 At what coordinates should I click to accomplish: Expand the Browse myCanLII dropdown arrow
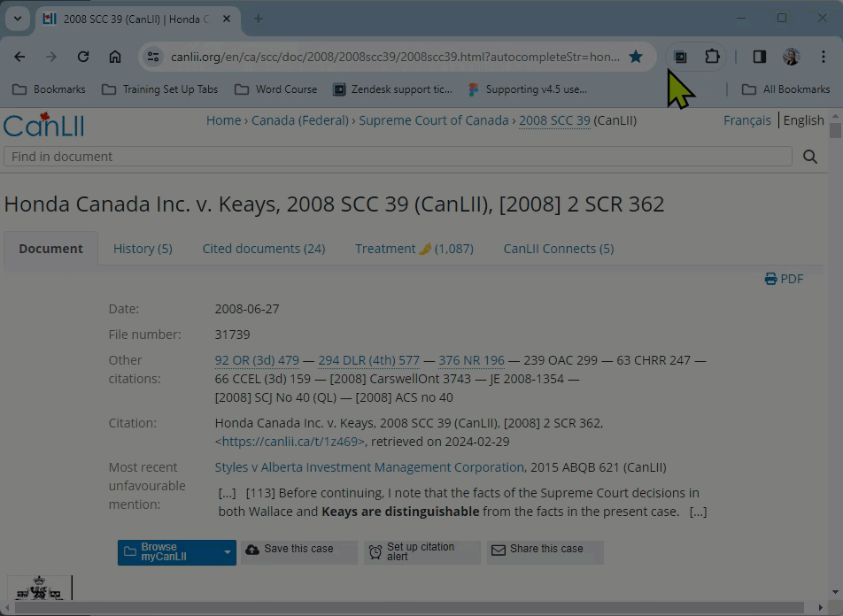pyautogui.click(x=228, y=552)
